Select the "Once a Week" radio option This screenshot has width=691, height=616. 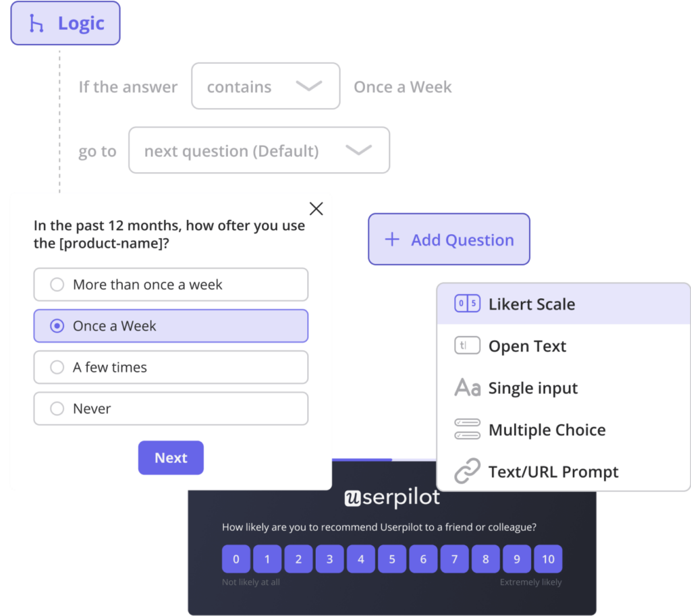tap(57, 327)
